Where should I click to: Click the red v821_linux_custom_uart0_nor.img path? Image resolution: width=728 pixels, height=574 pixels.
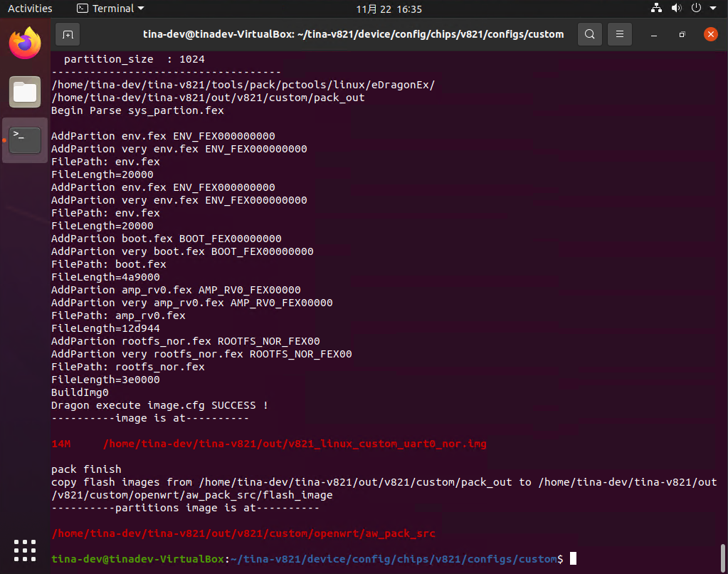pos(295,444)
